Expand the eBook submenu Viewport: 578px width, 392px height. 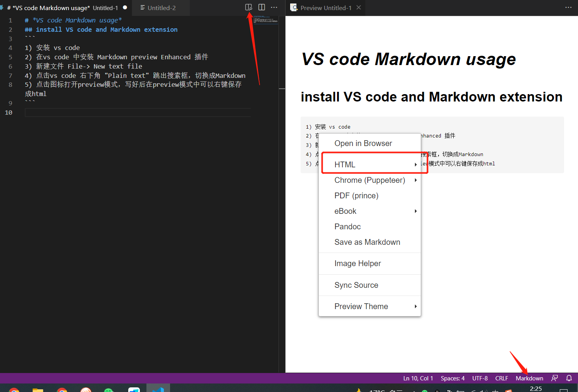370,211
